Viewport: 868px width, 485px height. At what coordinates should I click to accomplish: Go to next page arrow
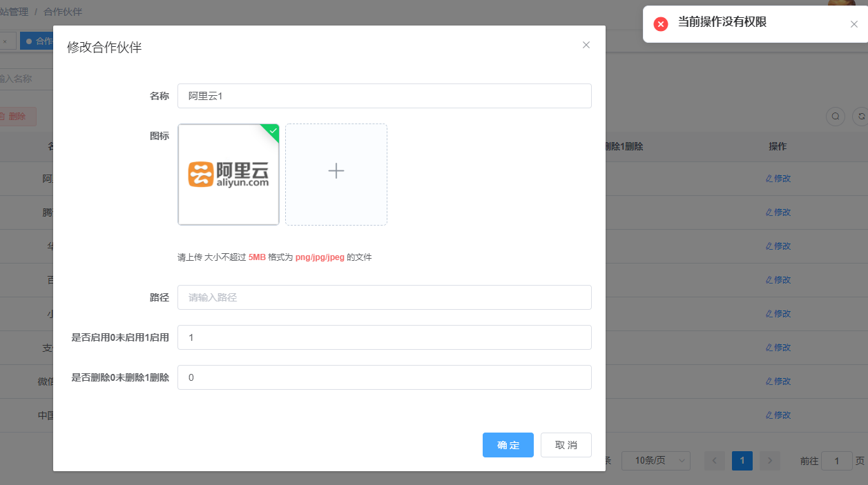tap(770, 460)
